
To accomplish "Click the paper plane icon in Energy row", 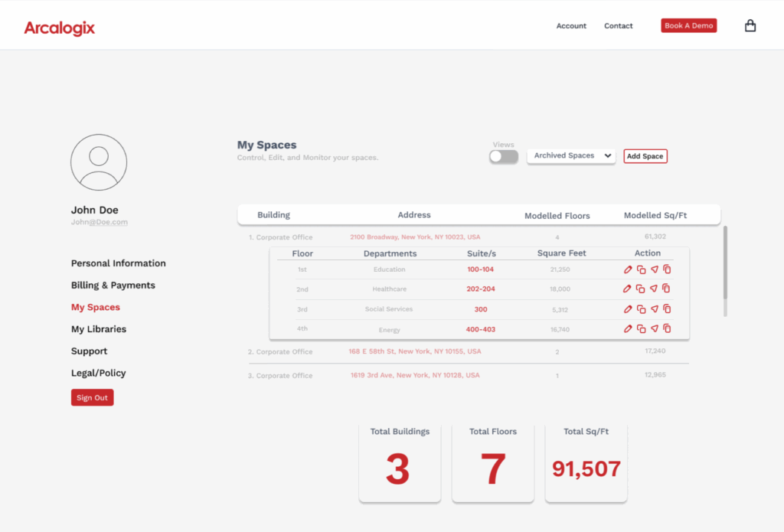I will tap(654, 328).
